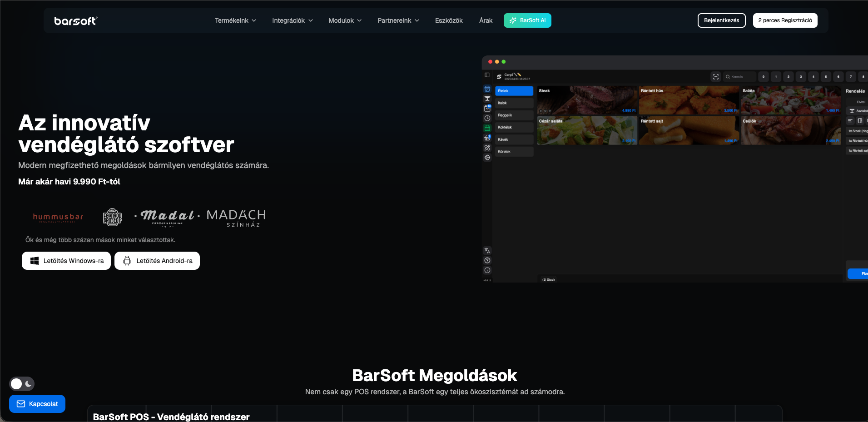This screenshot has height=422, width=868.
Task: Open the Eszközök menu item
Action: [449, 20]
